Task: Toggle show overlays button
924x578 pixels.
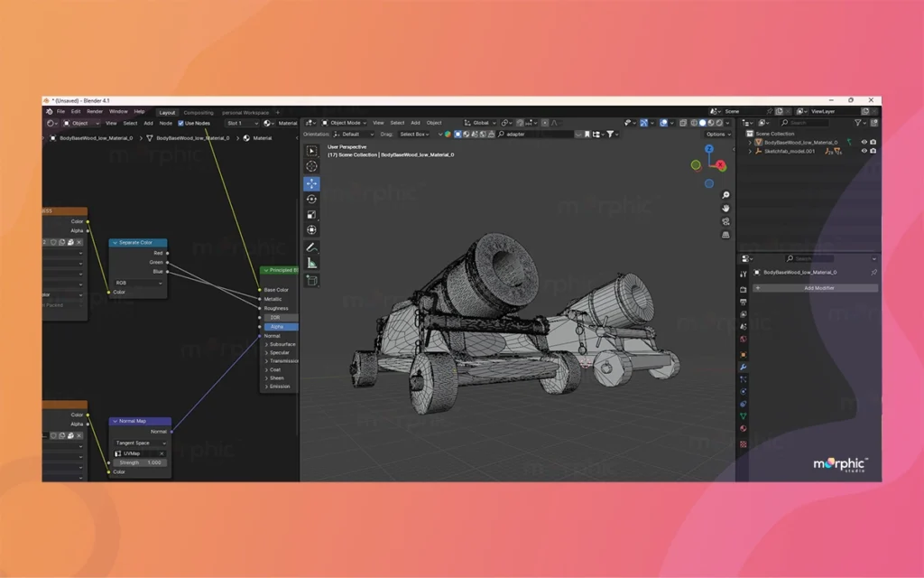Action: tap(663, 123)
